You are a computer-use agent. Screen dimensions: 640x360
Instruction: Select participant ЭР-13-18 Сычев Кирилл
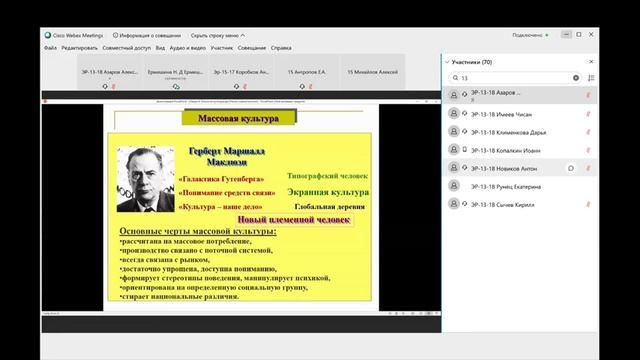pyautogui.click(x=520, y=204)
